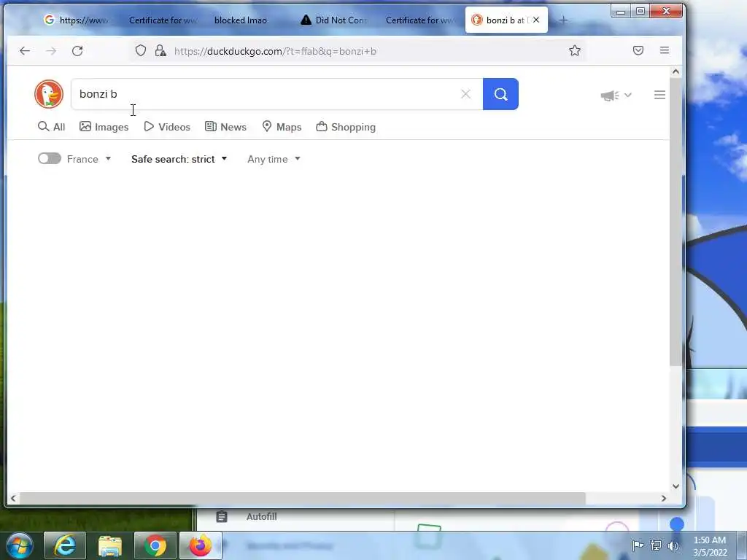Switch to blocked lmao tab
The width and height of the screenshot is (747, 560).
click(x=241, y=20)
